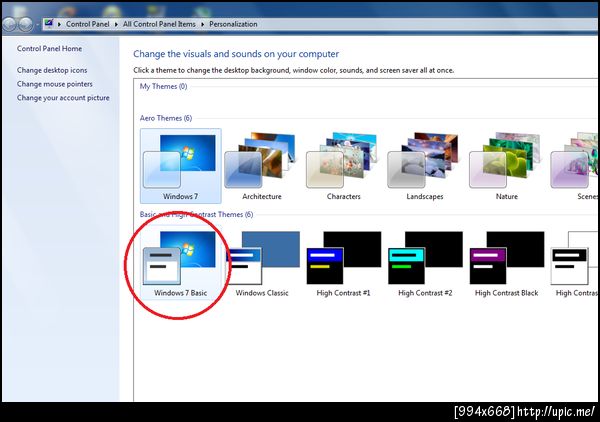
Task: Click the Personalization breadcrumb
Action: pos(233,24)
